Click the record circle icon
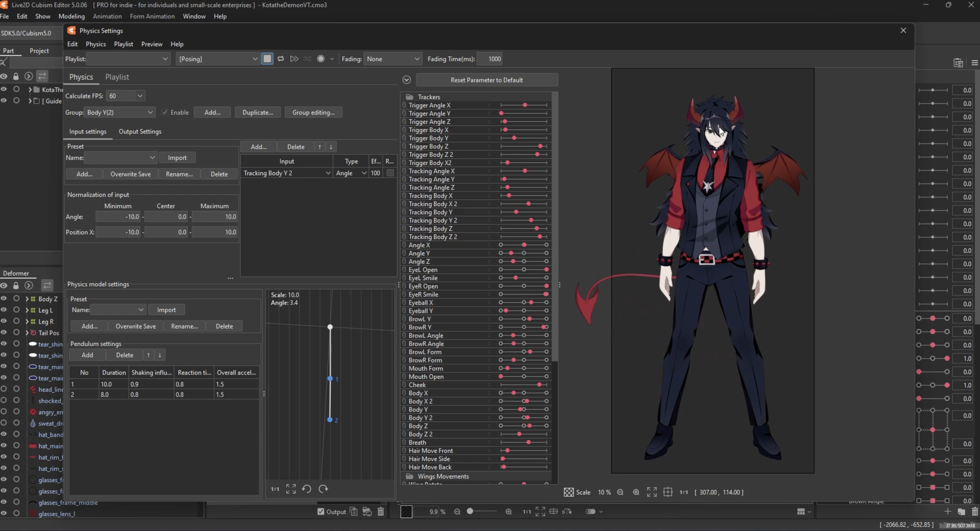Viewport: 980px width, 531px height. (x=321, y=59)
